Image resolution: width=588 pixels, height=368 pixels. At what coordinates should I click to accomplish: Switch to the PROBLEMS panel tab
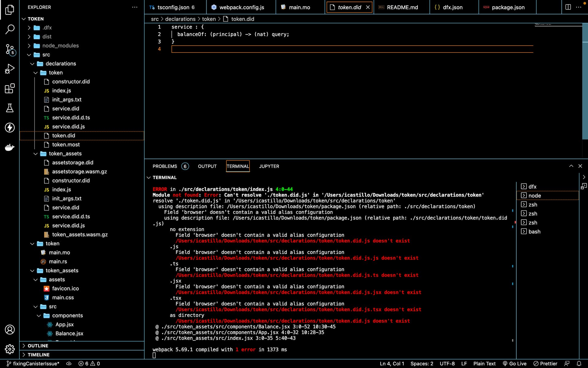pos(165,166)
